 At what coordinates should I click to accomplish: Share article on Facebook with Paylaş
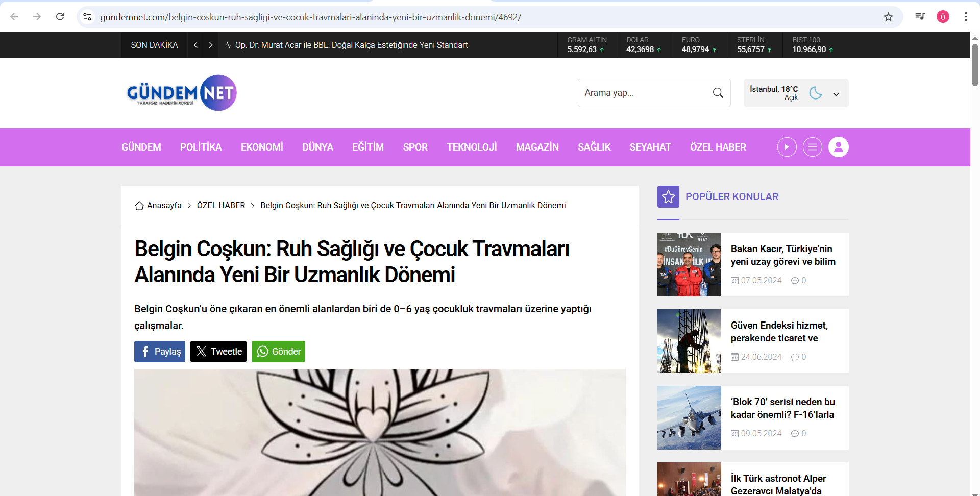tap(160, 352)
